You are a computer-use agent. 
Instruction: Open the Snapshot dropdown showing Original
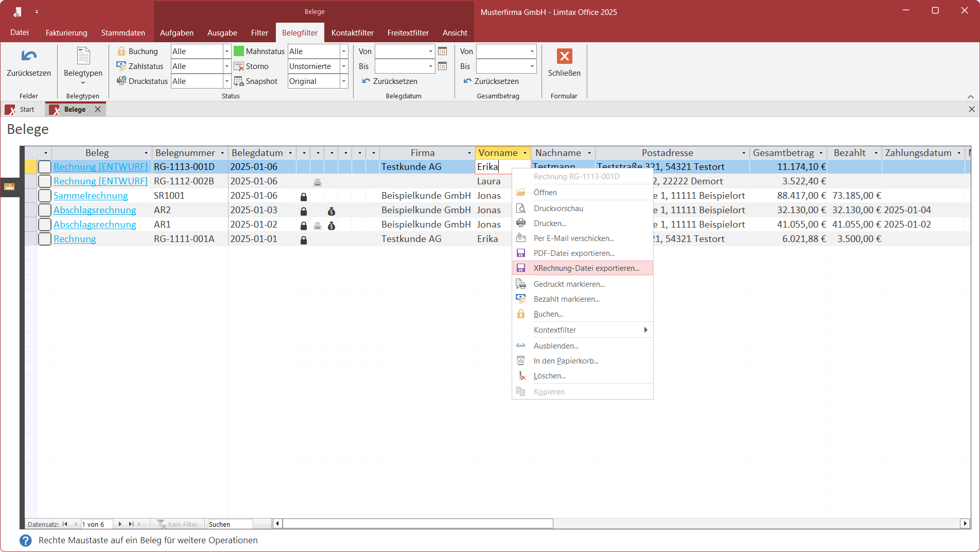[x=344, y=81]
